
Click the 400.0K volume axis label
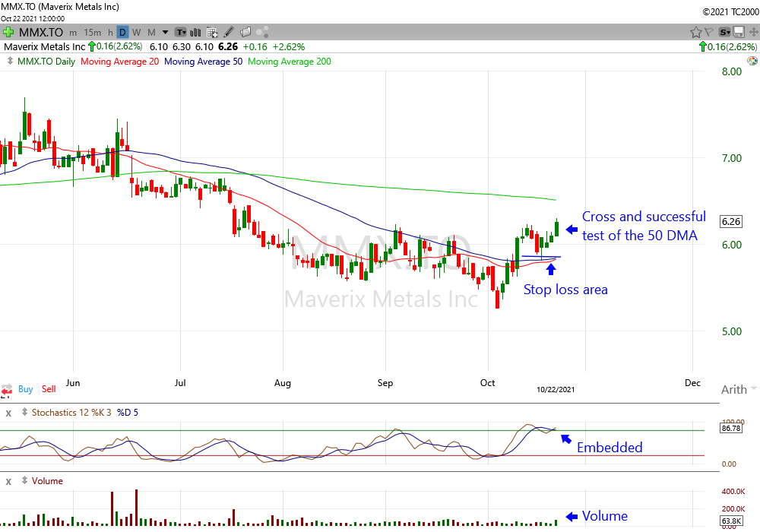pyautogui.click(x=733, y=491)
